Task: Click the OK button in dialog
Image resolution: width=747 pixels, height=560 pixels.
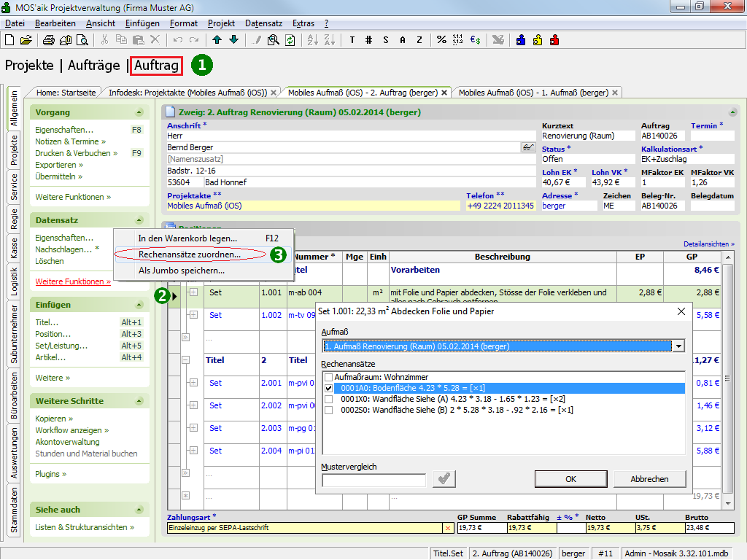Action: (570, 479)
